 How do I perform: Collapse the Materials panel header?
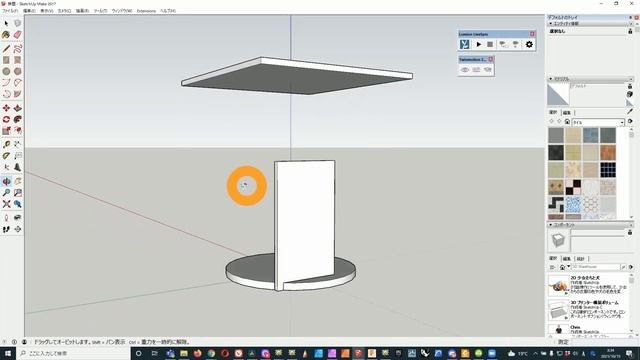[589, 79]
